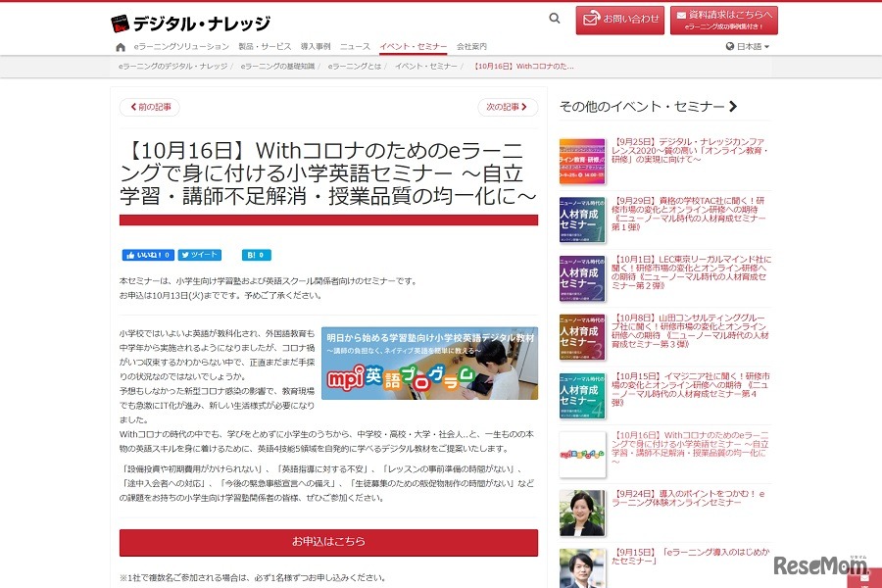Switch to the イベント・セミナー navigation tab
Viewport: 882px width, 588px height.
(x=415, y=45)
